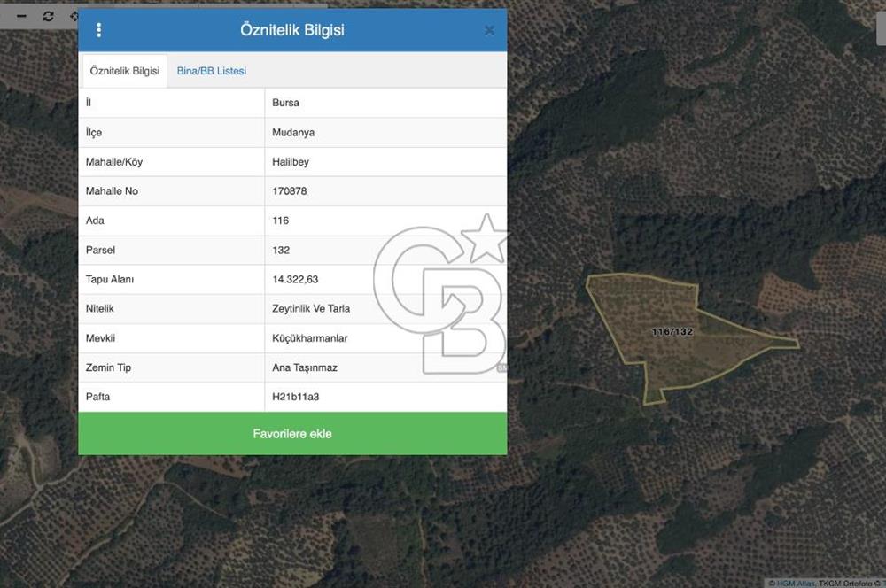Screen dimensions: 886x588
Task: Click the Mudanya value in İlçe row
Action: point(293,133)
